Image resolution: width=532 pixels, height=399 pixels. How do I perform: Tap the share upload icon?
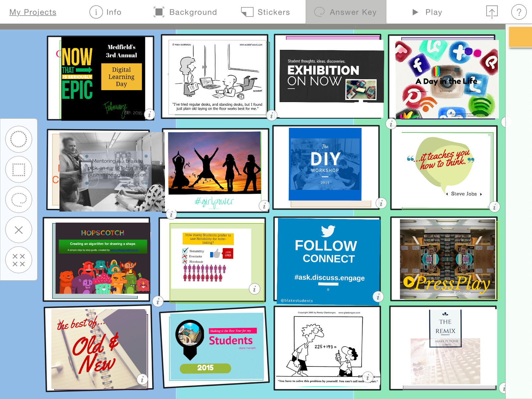[492, 12]
